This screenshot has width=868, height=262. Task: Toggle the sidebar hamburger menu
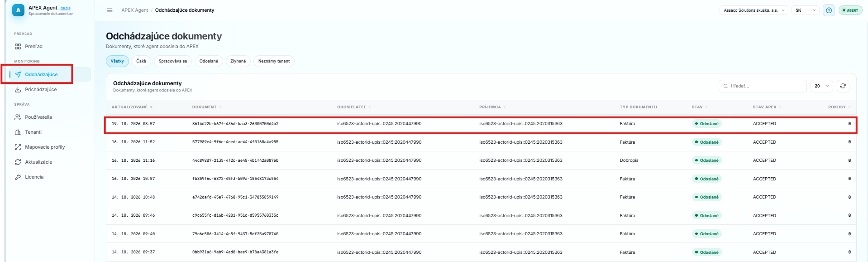110,10
